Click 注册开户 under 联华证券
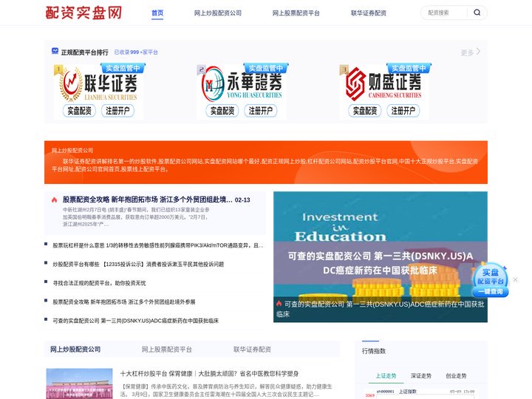The image size is (532, 399). pyautogui.click(x=117, y=111)
